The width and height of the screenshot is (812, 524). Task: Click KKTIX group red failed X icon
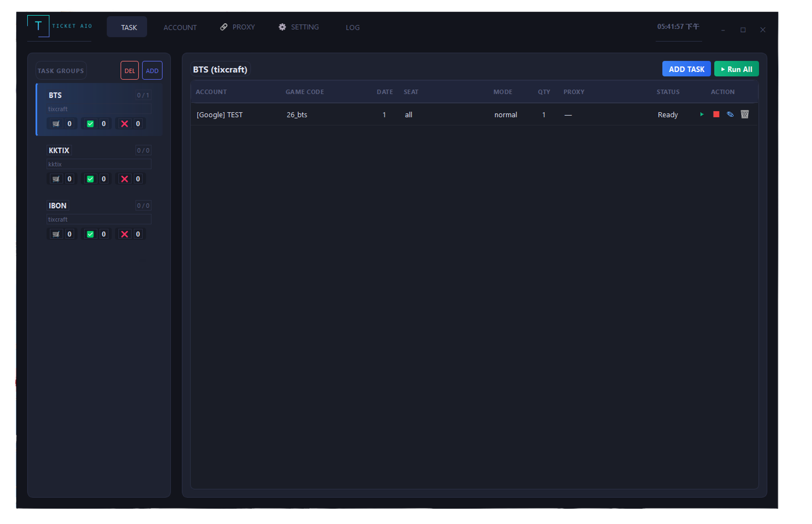pyautogui.click(x=124, y=179)
